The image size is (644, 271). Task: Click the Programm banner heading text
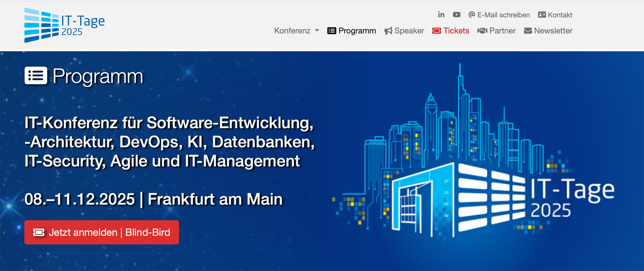98,76
